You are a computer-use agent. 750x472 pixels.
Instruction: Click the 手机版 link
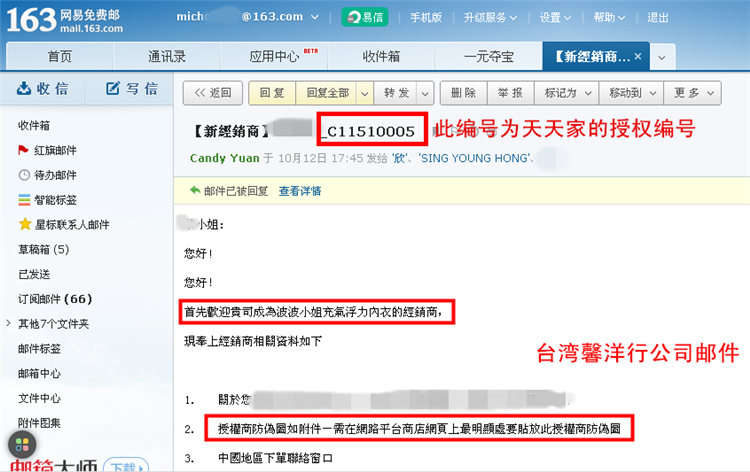426,18
